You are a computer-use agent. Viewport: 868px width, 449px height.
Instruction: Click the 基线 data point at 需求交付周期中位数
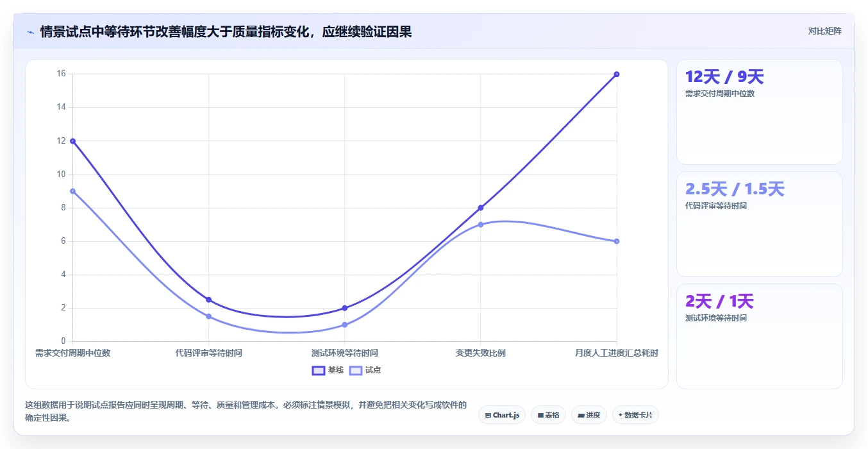pos(72,141)
